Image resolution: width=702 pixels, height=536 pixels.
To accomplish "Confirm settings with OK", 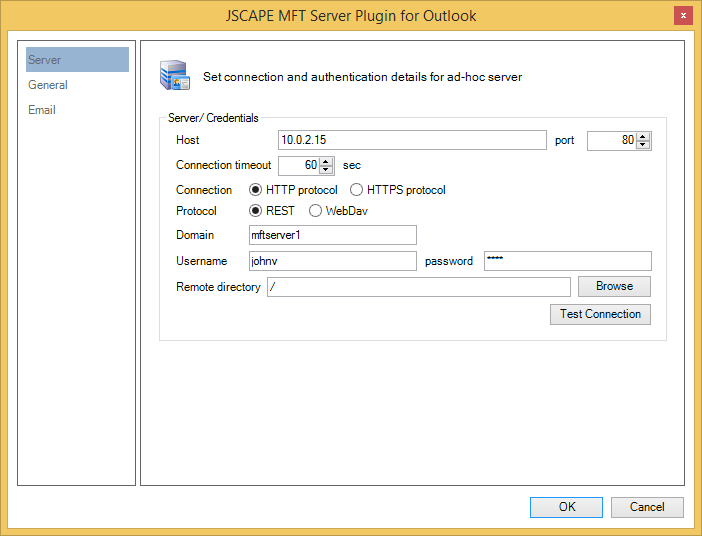I will coord(566,507).
